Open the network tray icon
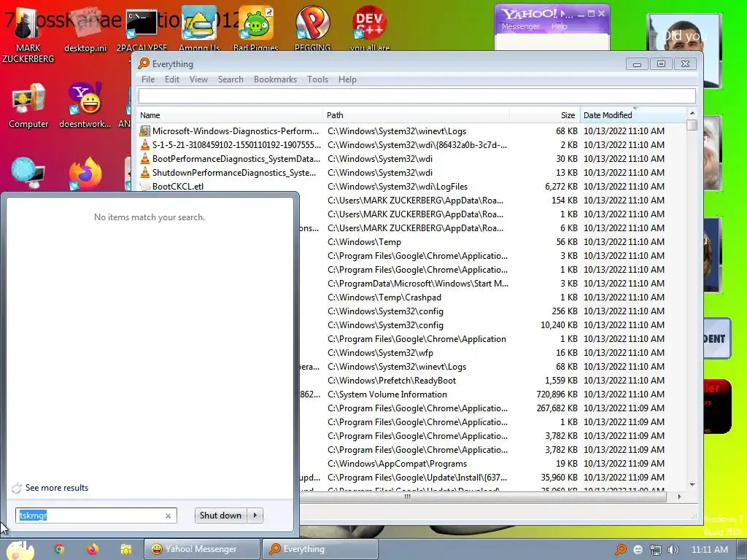Screen dimensions: 747x560 [x=656, y=550]
